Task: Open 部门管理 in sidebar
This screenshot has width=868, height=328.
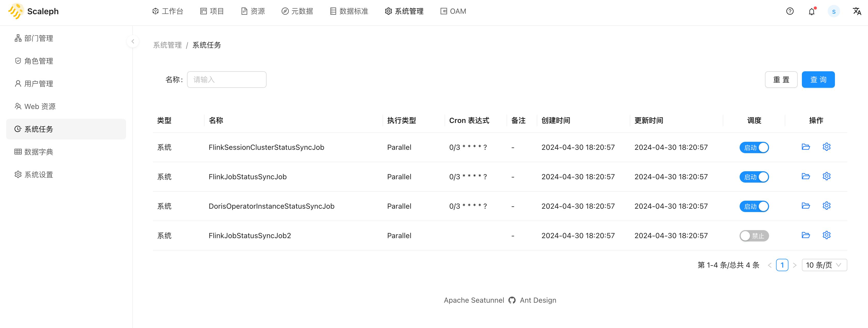Action: [x=66, y=38]
